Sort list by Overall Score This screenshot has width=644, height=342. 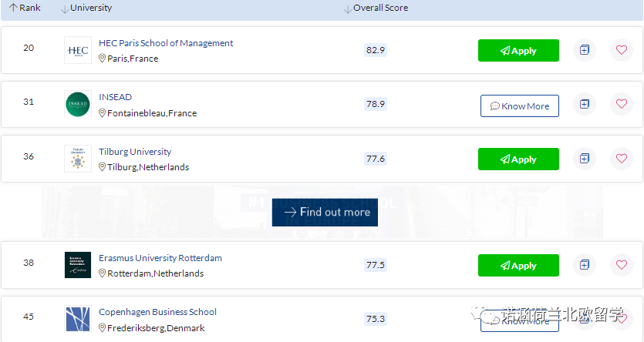(x=380, y=8)
